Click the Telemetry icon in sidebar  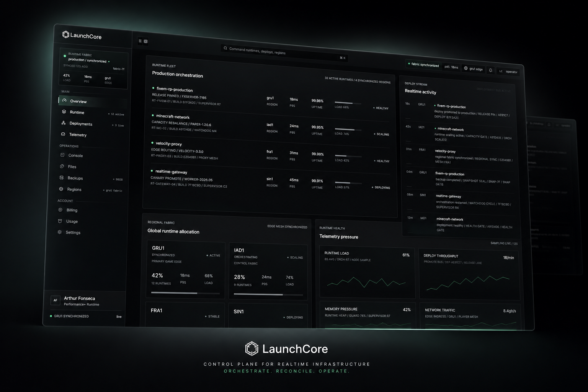click(63, 134)
